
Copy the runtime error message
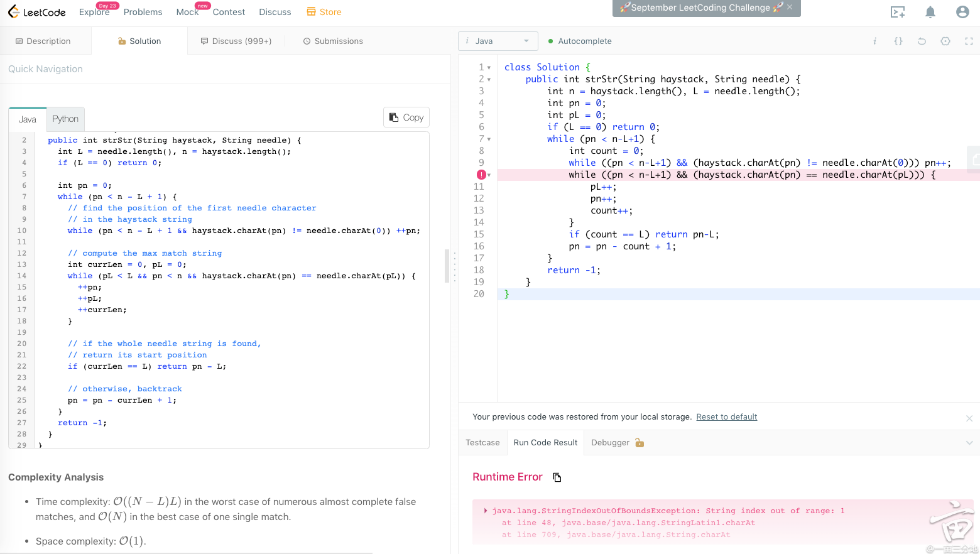point(557,477)
